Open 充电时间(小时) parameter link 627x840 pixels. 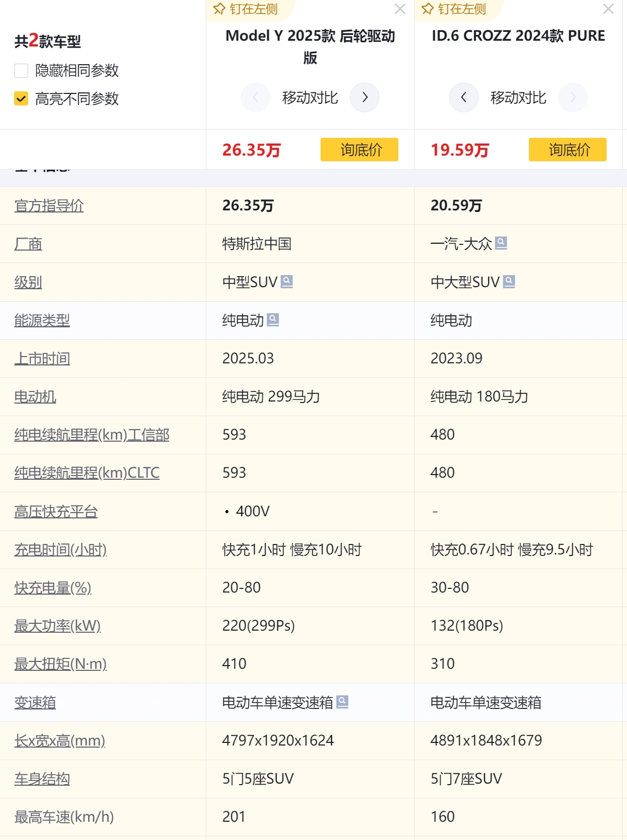61,550
